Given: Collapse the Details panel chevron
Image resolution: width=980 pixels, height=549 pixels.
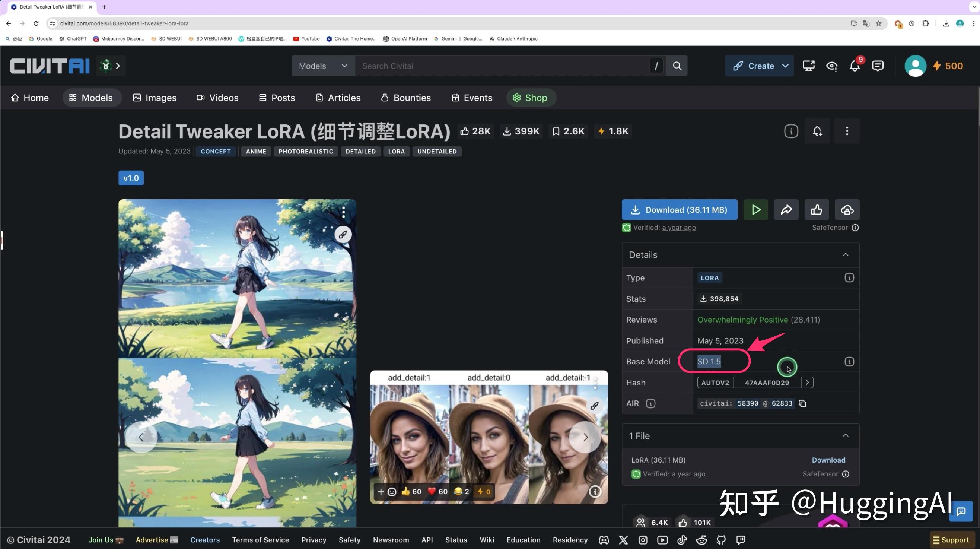Looking at the screenshot, I should 845,254.
